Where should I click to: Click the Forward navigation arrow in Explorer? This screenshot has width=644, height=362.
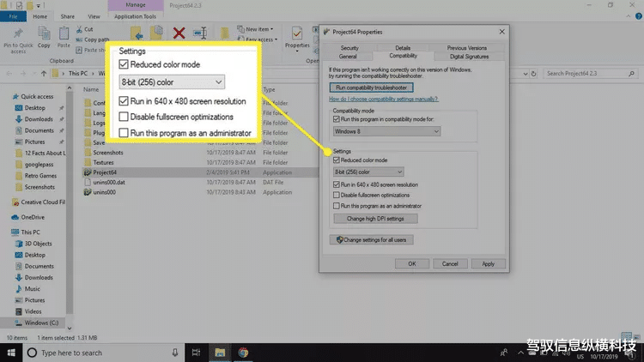click(23, 74)
